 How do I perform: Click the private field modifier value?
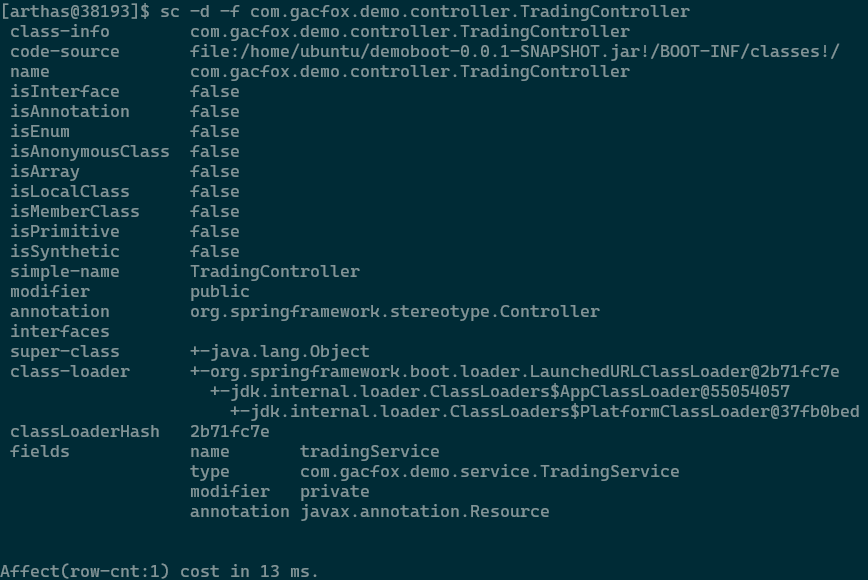334,492
